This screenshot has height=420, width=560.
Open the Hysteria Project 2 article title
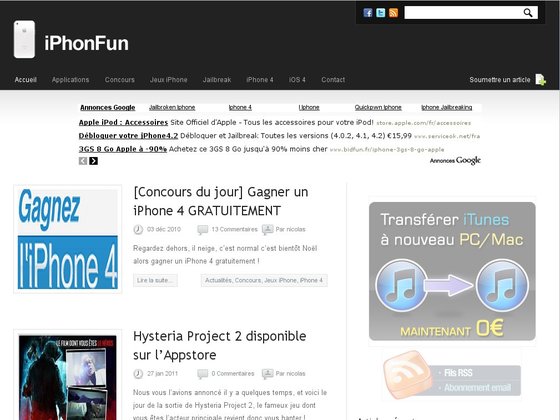(x=220, y=345)
